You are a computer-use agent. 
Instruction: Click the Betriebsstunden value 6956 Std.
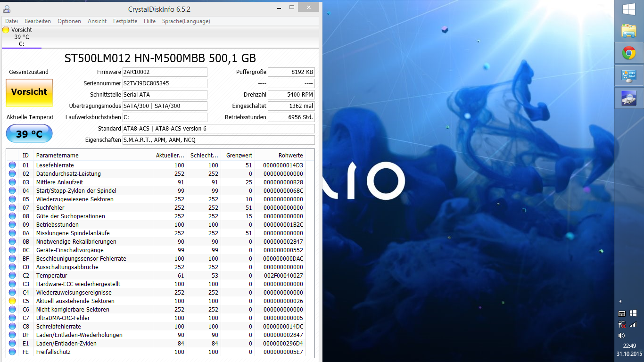(291, 117)
